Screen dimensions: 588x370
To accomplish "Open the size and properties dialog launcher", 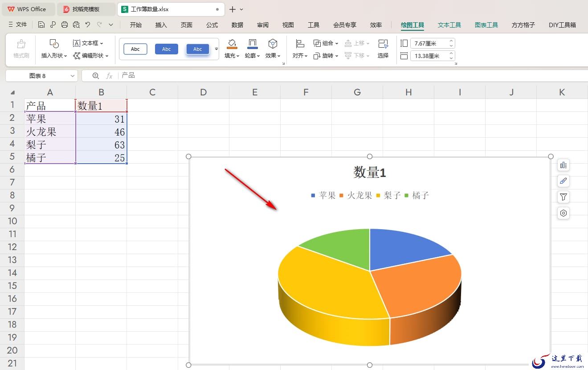I will point(455,64).
